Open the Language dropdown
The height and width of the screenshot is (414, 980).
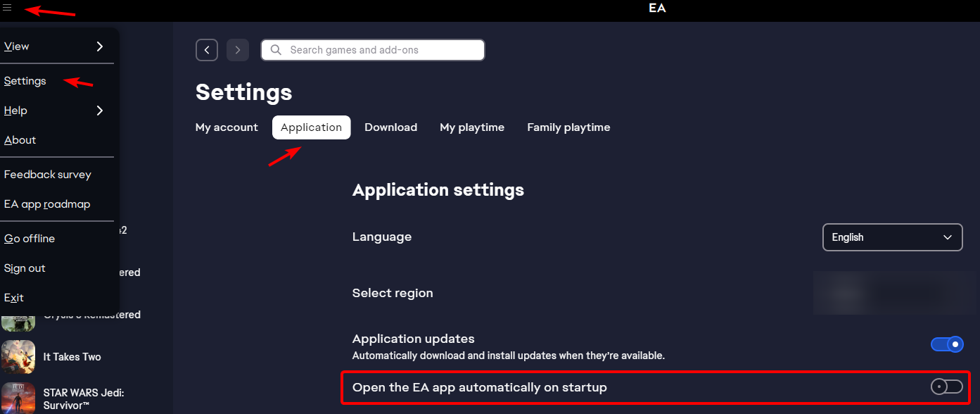click(891, 237)
